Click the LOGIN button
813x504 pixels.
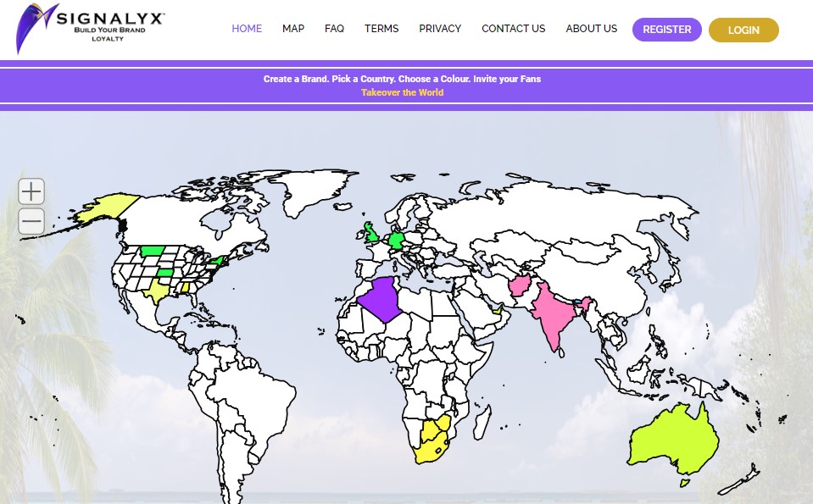(x=743, y=30)
